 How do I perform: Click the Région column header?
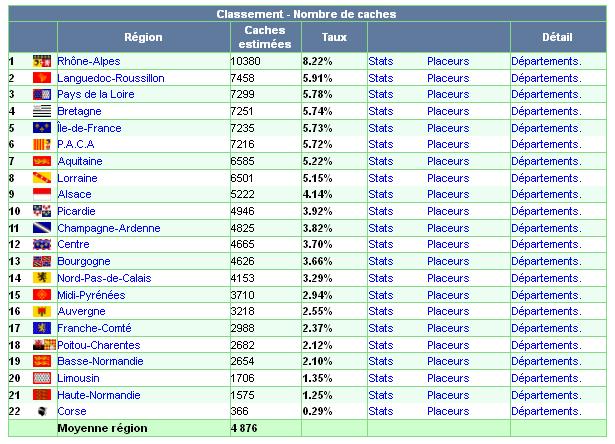coord(143,37)
